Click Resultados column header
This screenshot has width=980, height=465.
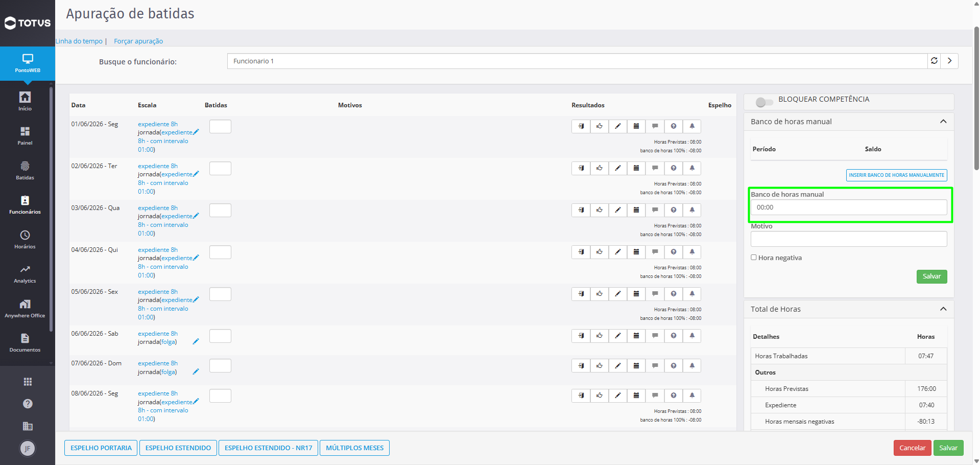point(588,105)
